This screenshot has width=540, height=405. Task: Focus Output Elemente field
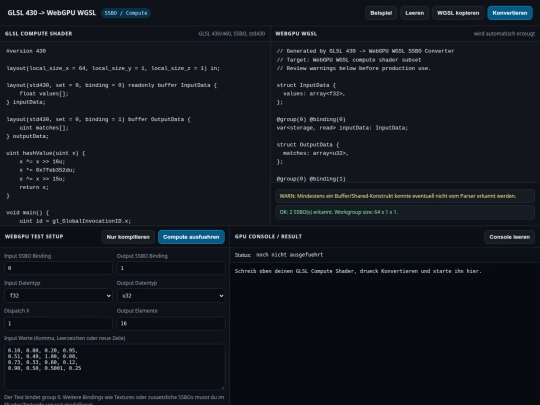coord(171,323)
